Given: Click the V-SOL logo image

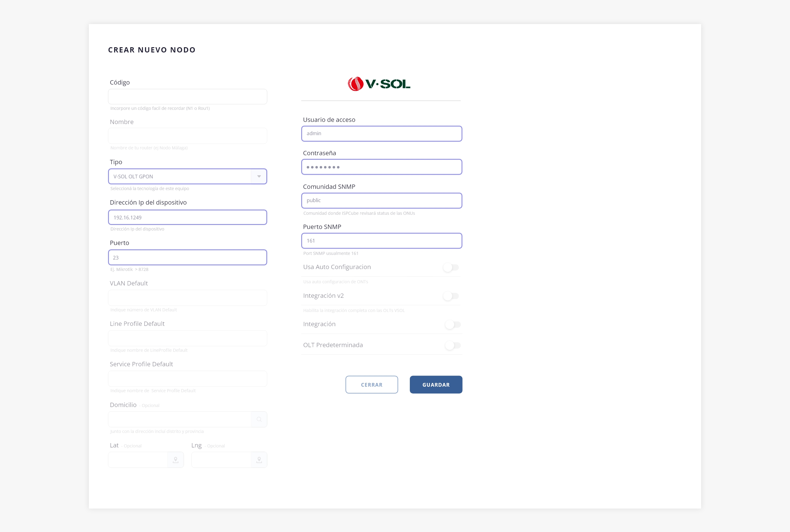Looking at the screenshot, I should 379,84.
